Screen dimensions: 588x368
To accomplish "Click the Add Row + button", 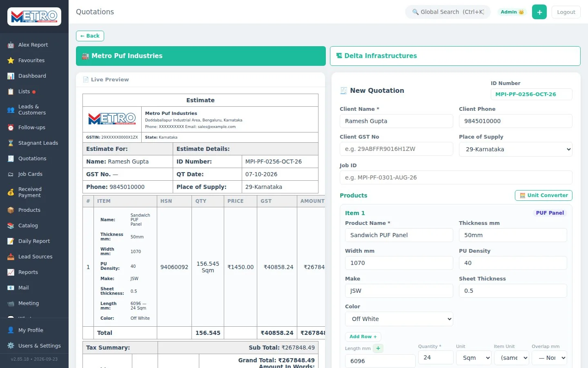I will pos(363,337).
